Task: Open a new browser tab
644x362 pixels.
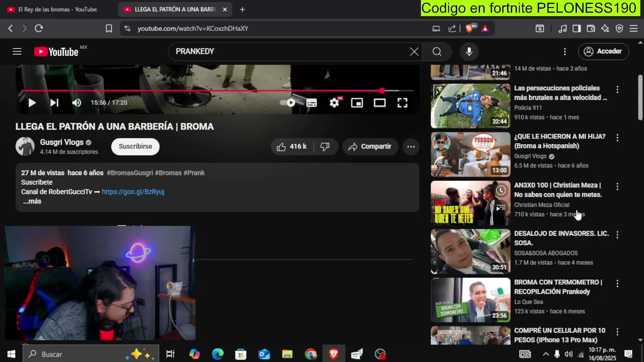Action: pos(242,9)
